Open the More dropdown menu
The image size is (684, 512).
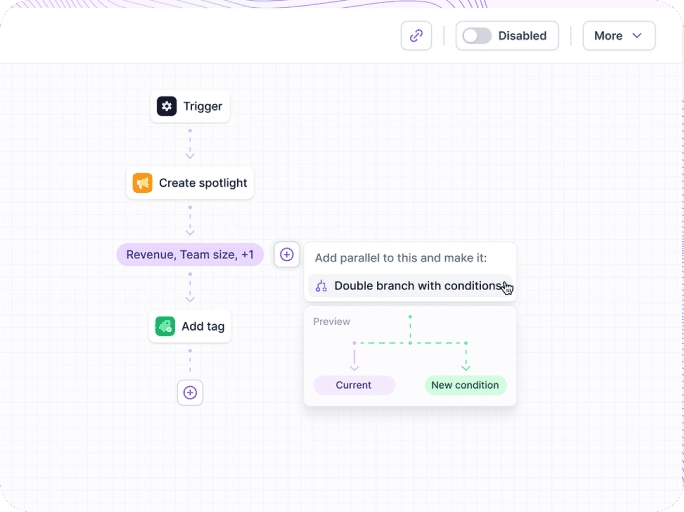click(619, 36)
